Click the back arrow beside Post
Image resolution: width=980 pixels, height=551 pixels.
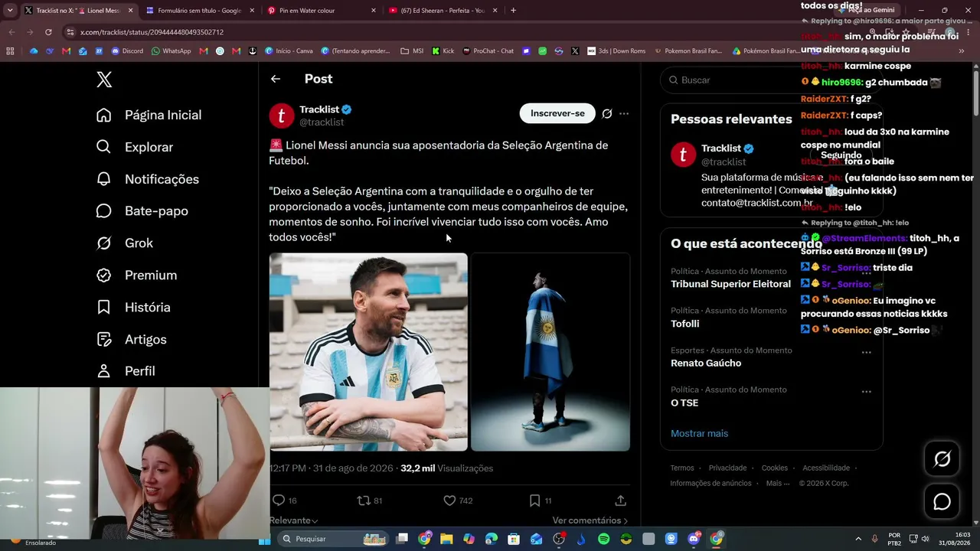(x=276, y=79)
